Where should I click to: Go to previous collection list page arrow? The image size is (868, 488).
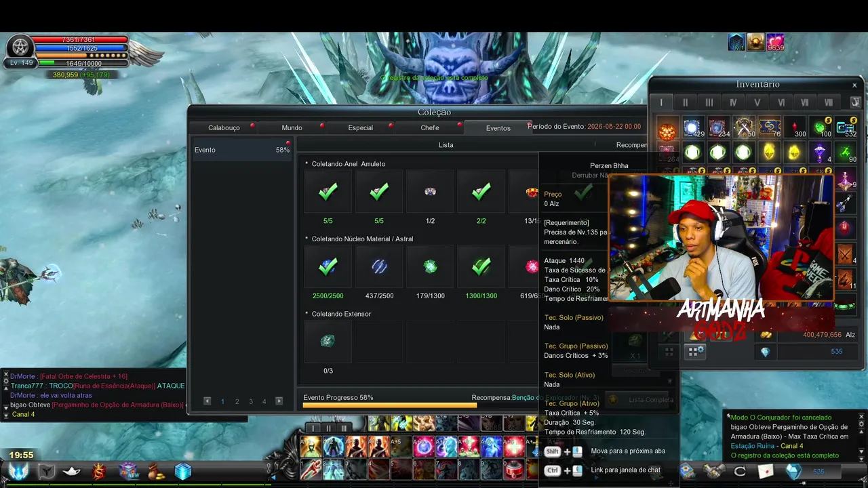click(208, 401)
